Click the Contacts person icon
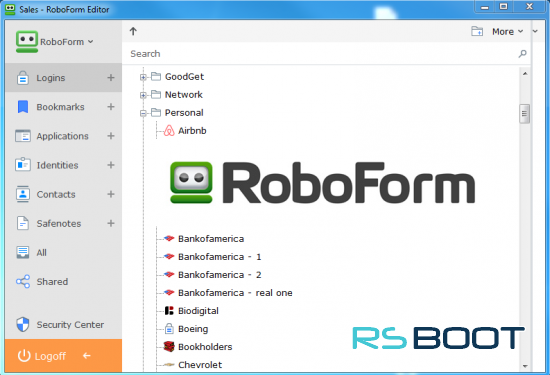This screenshot has height=375, width=550. click(23, 194)
